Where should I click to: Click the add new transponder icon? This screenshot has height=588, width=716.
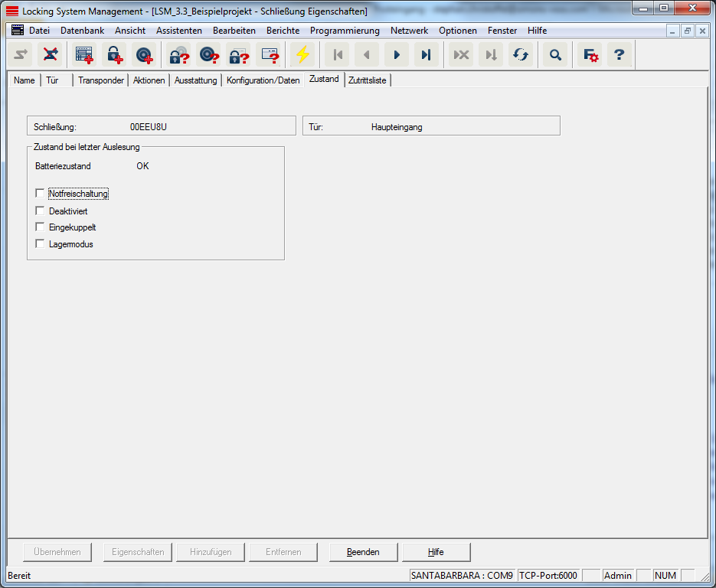(144, 55)
